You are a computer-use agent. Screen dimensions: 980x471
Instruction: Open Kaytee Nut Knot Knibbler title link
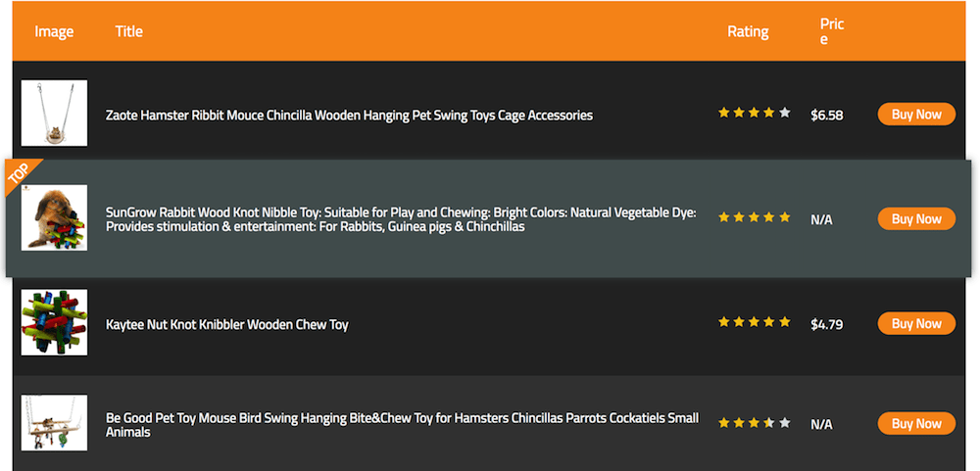click(227, 325)
